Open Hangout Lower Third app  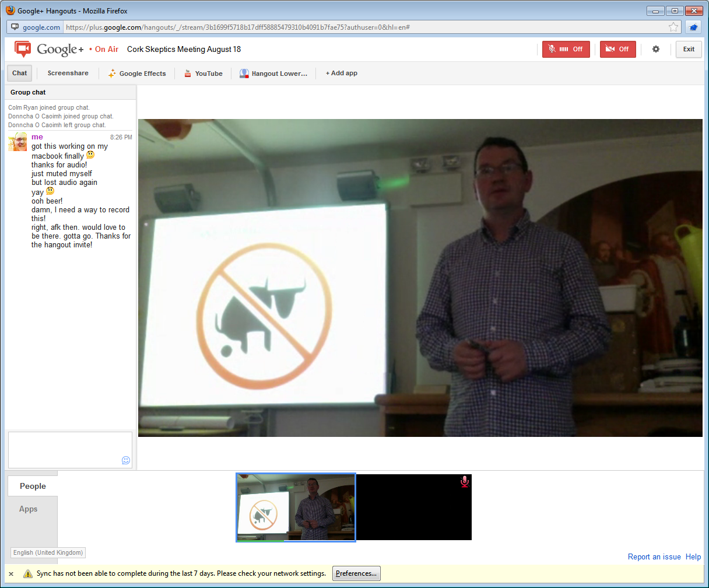[273, 73]
